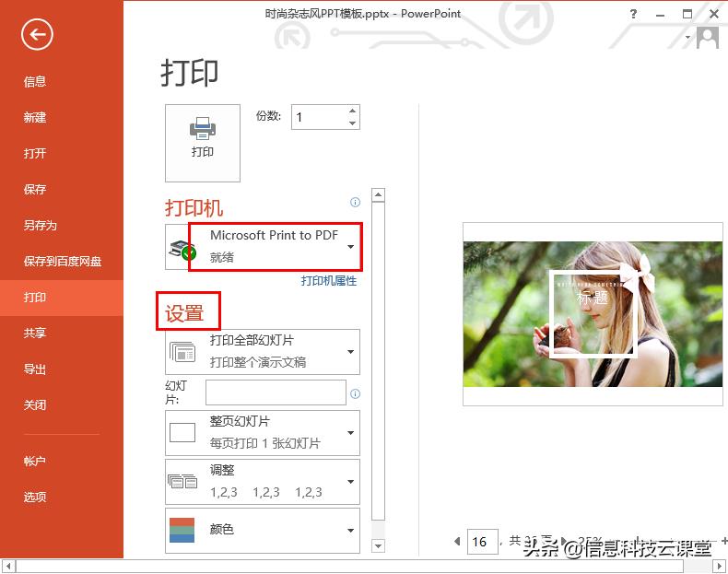Open the 帐户 page

pyautogui.click(x=35, y=462)
